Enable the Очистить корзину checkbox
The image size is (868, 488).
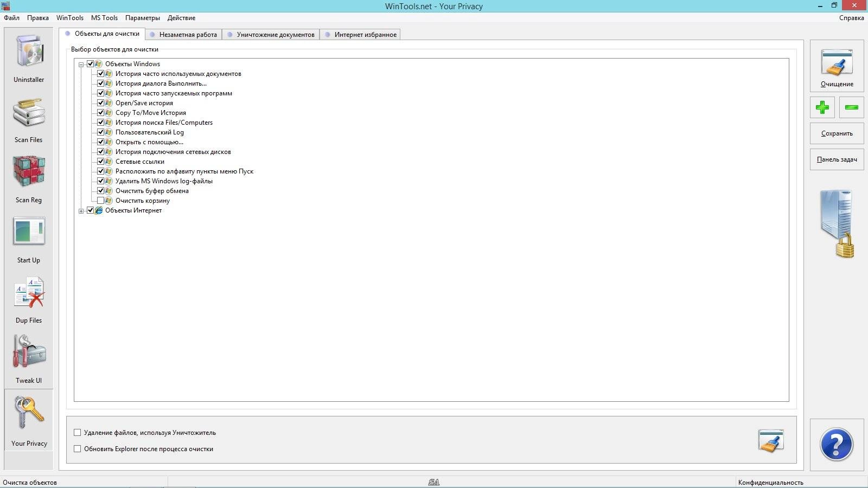coord(101,201)
